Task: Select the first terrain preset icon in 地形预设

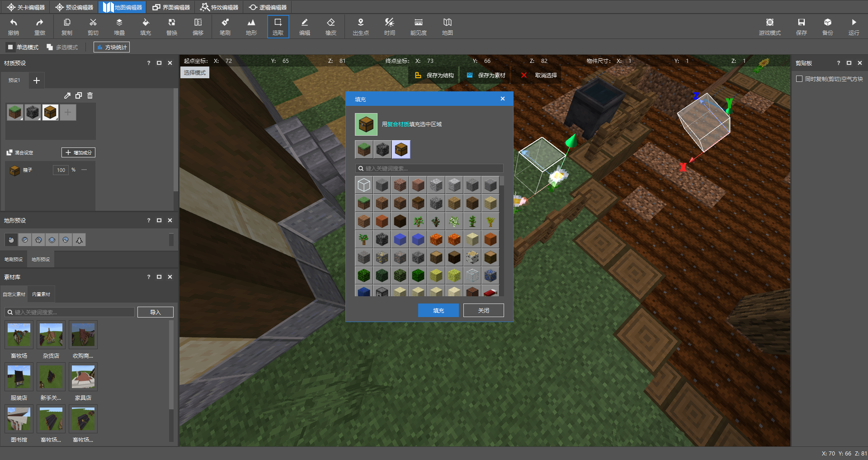Action: (x=11, y=240)
